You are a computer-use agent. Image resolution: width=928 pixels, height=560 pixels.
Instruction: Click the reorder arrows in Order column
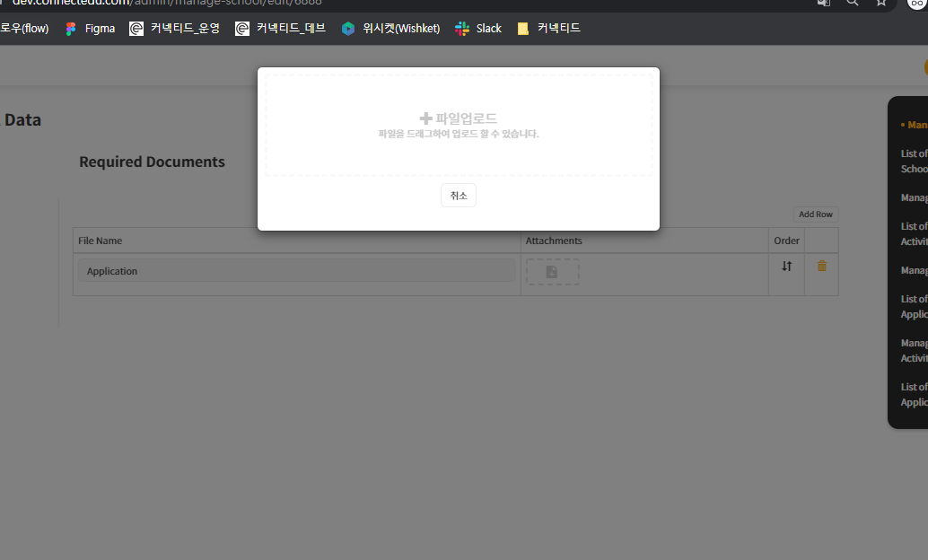tap(786, 267)
